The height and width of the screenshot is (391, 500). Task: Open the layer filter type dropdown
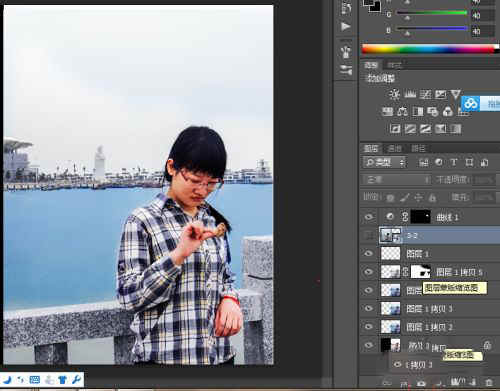tap(384, 162)
